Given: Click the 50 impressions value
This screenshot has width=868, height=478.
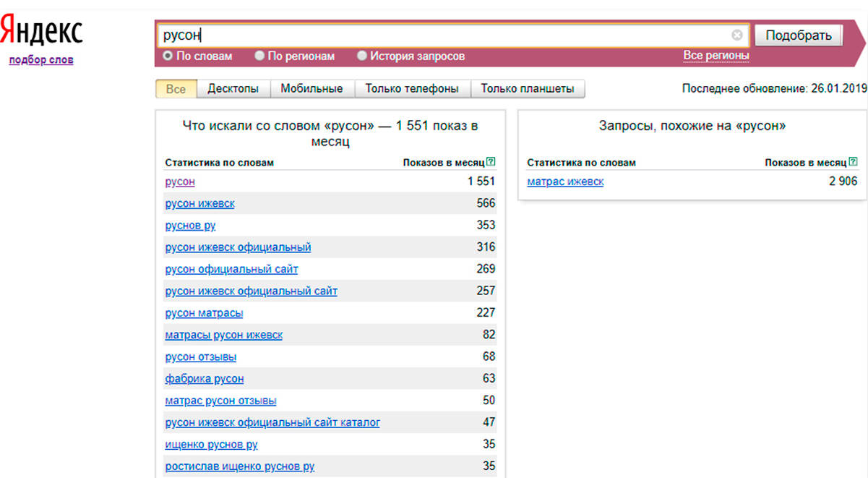Looking at the screenshot, I should tap(489, 400).
